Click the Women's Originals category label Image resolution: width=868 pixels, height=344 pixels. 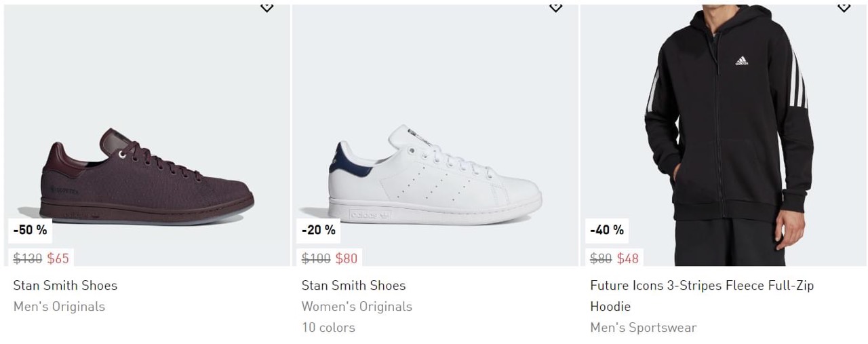357,307
